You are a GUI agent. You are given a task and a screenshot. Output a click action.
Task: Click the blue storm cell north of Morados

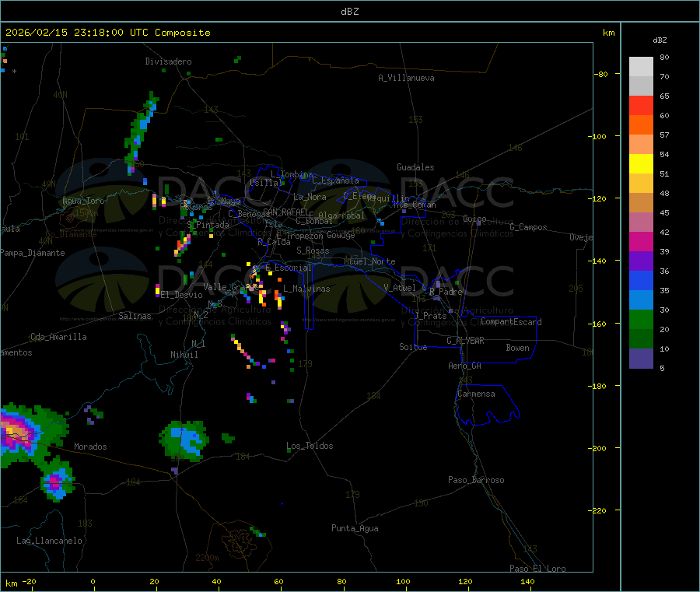184,440
